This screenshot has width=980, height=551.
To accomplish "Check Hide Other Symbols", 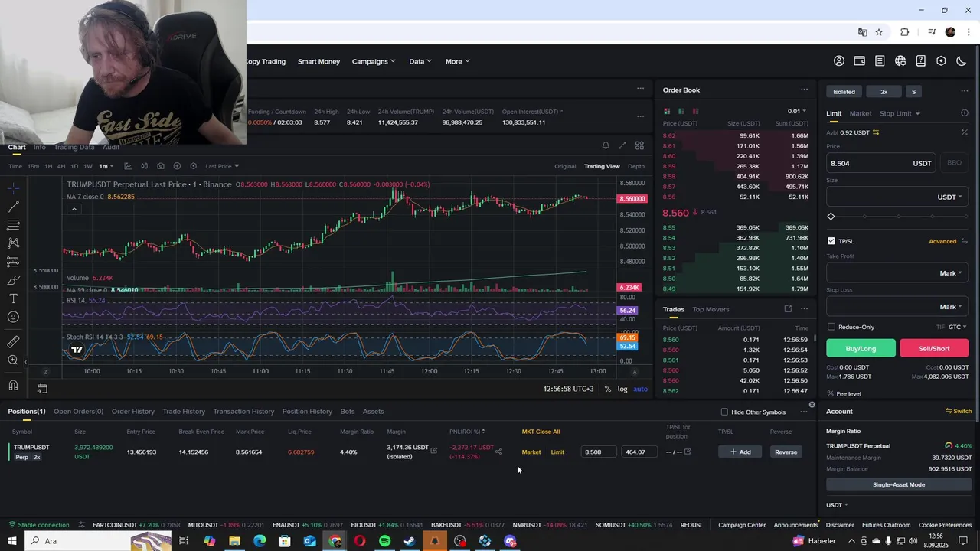I will click(724, 412).
